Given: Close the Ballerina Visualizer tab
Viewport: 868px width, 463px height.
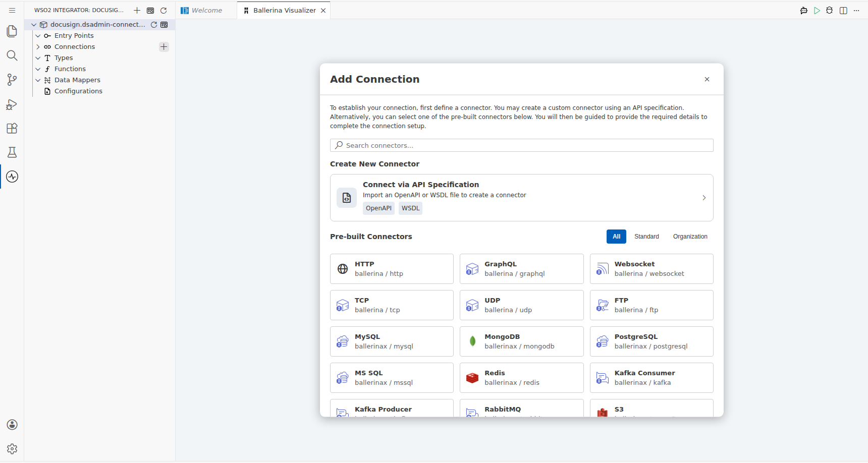Looking at the screenshot, I should pos(323,10).
